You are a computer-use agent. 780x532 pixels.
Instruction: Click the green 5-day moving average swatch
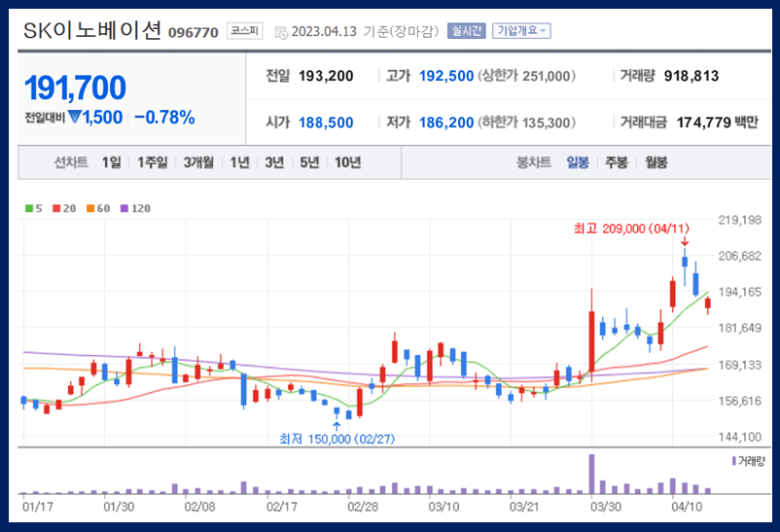29,208
